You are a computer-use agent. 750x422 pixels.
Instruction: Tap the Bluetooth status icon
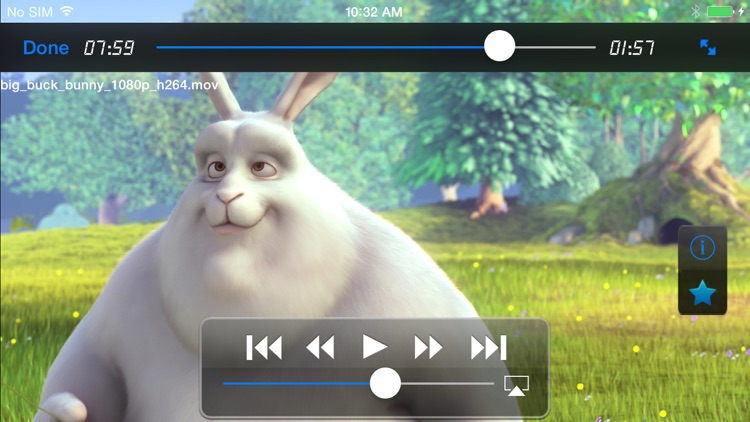(695, 11)
